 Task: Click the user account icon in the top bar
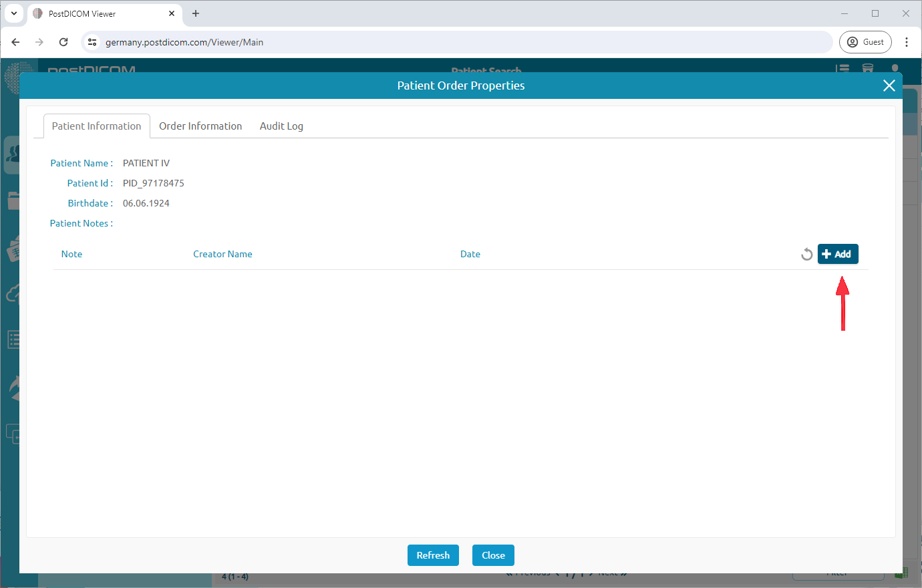pos(895,69)
